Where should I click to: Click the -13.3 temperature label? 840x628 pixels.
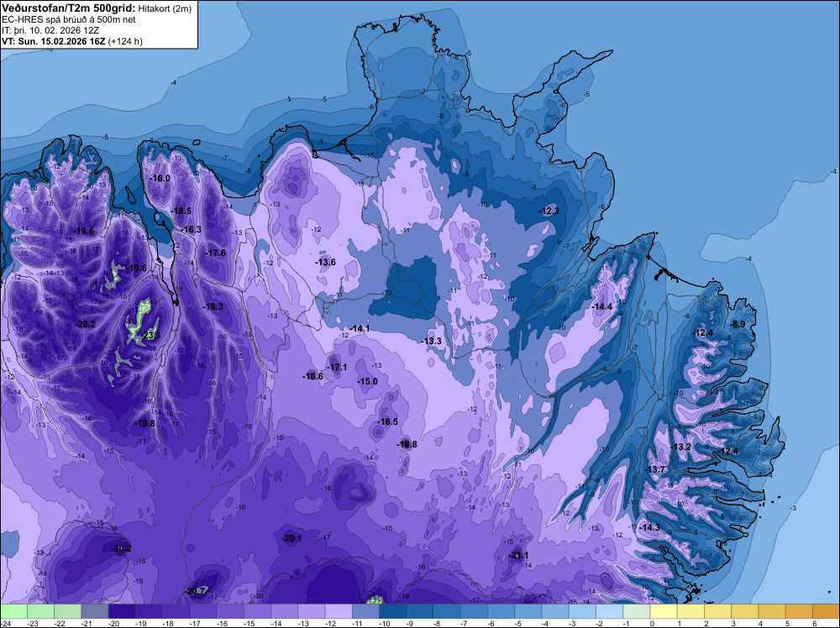431,341
